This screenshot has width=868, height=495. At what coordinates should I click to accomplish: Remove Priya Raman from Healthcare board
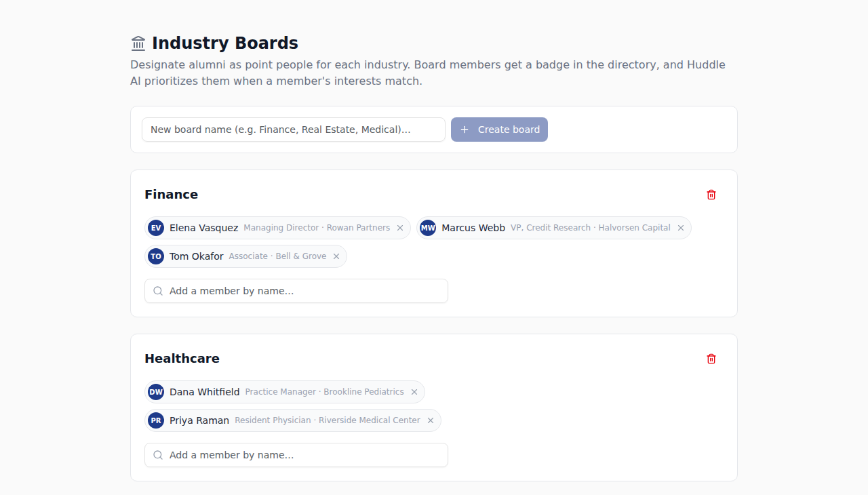(x=431, y=420)
